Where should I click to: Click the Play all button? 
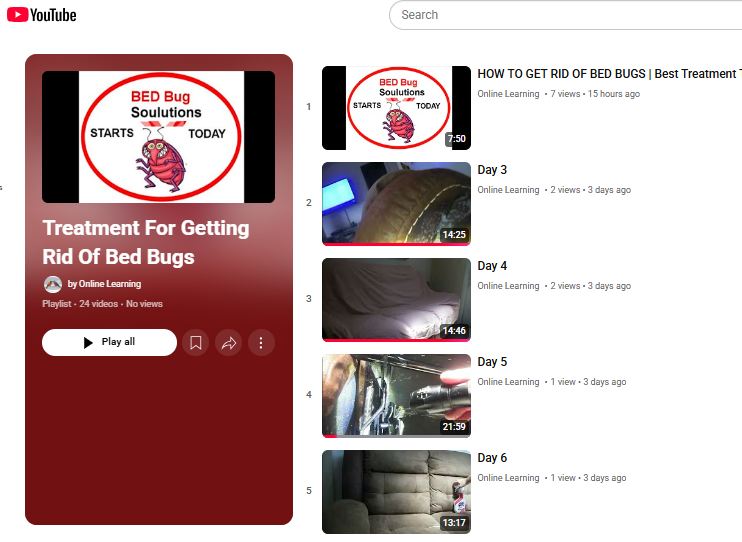tap(109, 342)
